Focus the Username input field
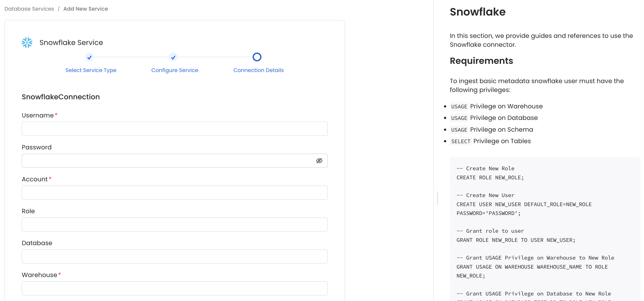 (175, 129)
